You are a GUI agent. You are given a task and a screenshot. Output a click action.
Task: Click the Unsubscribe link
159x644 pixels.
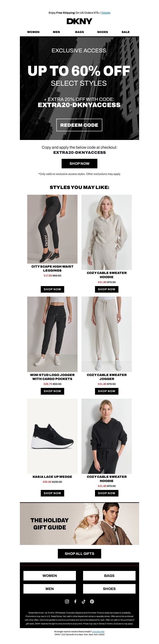(98, 631)
